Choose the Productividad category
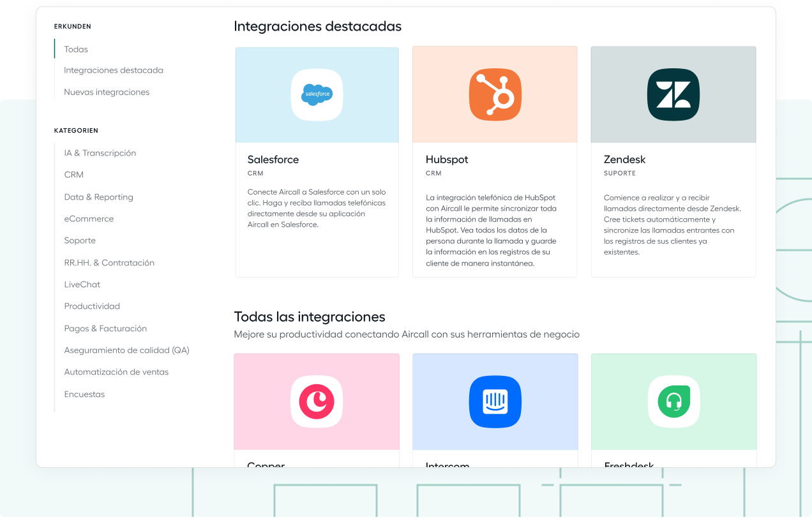812x522 pixels. point(92,306)
